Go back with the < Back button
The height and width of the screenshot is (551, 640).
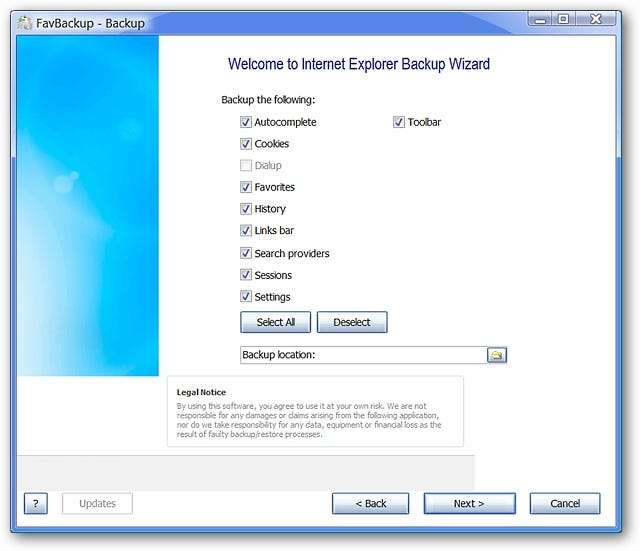point(371,503)
